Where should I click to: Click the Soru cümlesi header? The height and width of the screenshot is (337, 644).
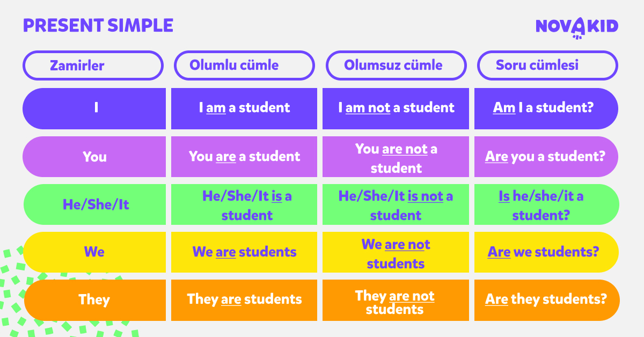(547, 65)
